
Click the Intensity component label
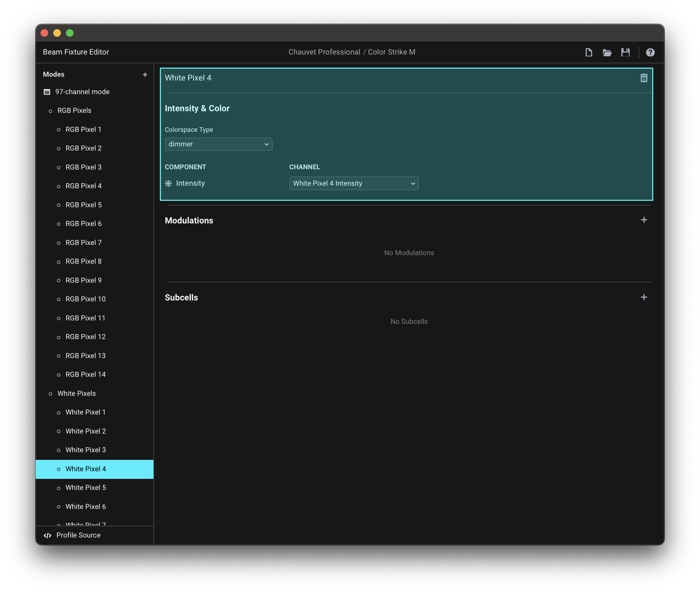(190, 183)
